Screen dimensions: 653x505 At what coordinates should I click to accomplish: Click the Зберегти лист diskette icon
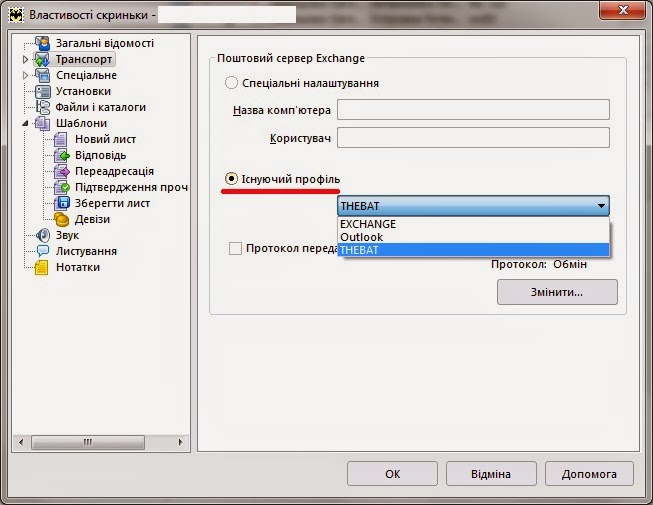pyautogui.click(x=61, y=203)
